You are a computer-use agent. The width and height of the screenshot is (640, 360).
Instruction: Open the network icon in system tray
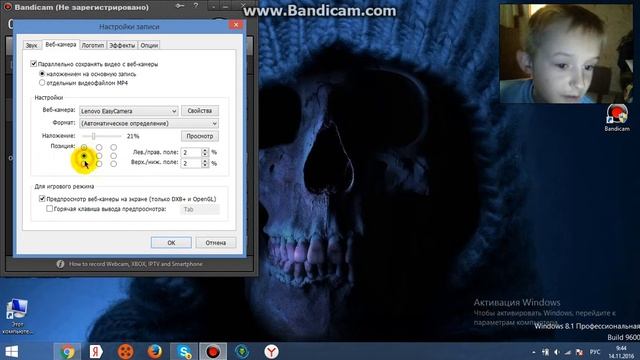click(568, 352)
